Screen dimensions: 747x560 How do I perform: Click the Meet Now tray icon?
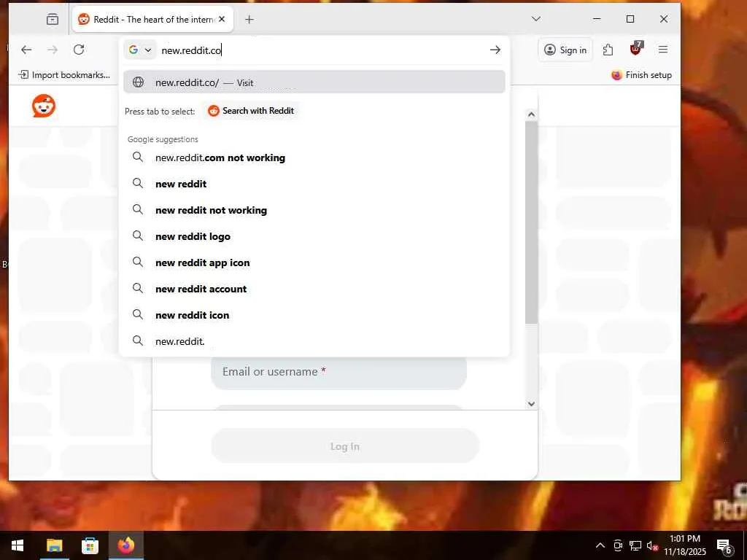coord(618,545)
